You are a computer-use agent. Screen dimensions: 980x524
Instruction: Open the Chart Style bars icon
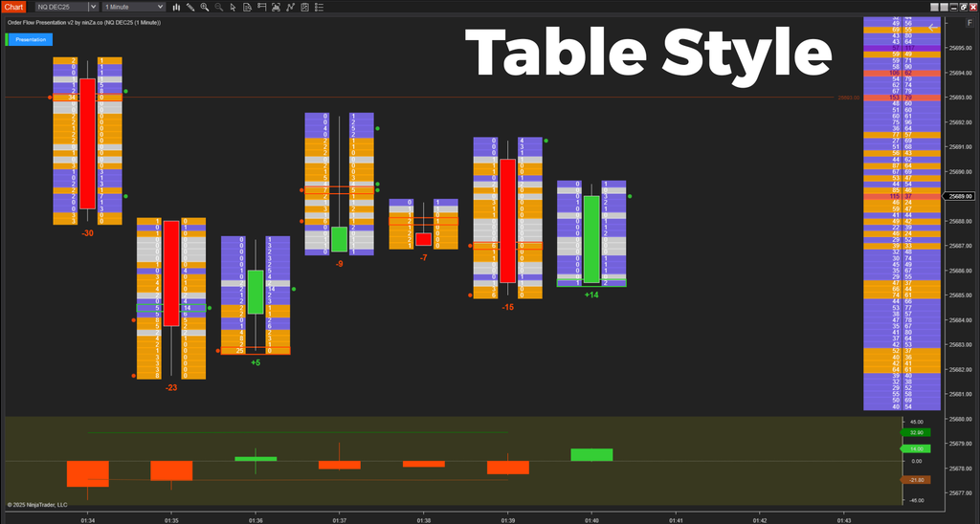pos(176,7)
